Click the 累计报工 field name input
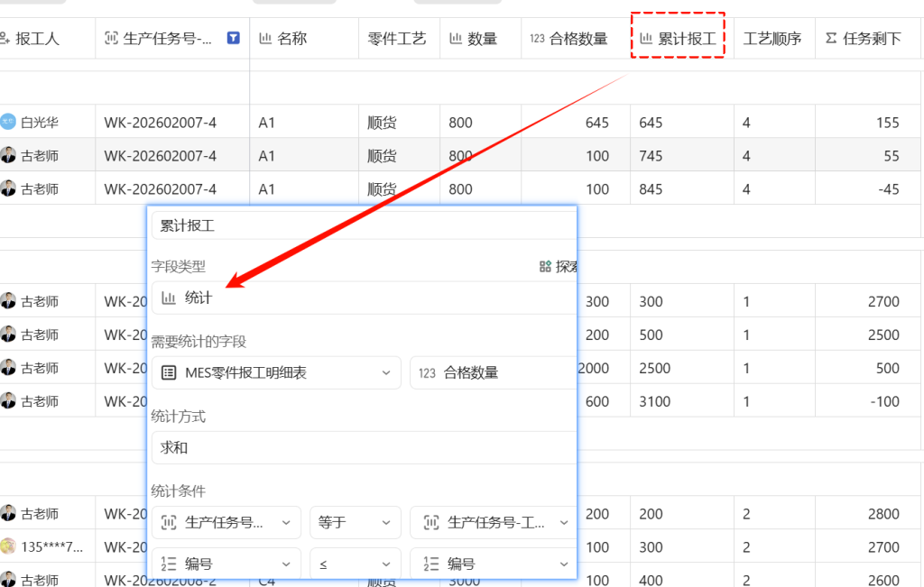Screen dimensions: 924x587 click(x=364, y=225)
